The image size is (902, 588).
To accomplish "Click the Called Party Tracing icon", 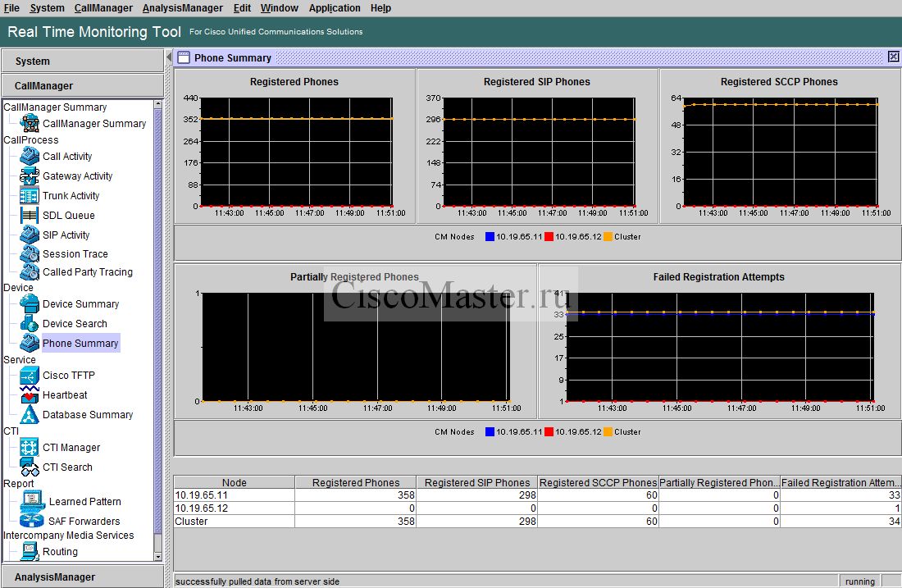I will point(30,272).
